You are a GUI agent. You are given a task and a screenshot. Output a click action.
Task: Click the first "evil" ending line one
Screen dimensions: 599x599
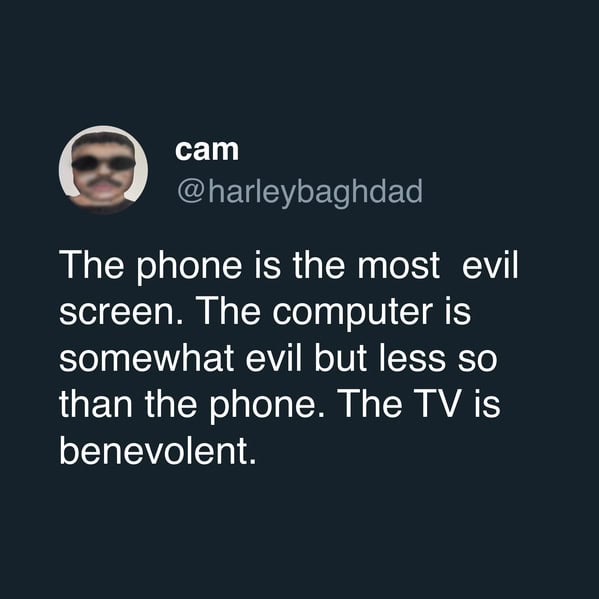[x=490, y=264]
